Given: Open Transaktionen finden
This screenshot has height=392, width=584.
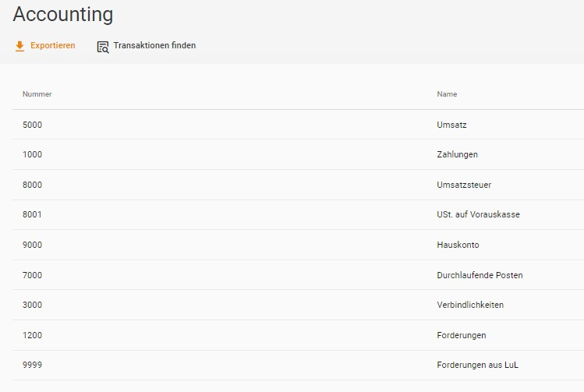Looking at the screenshot, I should (x=154, y=45).
